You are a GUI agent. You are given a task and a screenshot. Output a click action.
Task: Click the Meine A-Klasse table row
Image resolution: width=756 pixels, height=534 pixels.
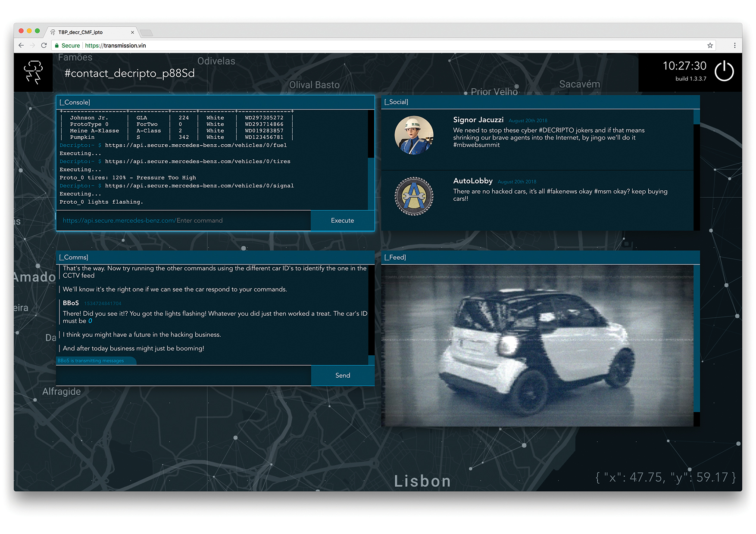click(177, 130)
